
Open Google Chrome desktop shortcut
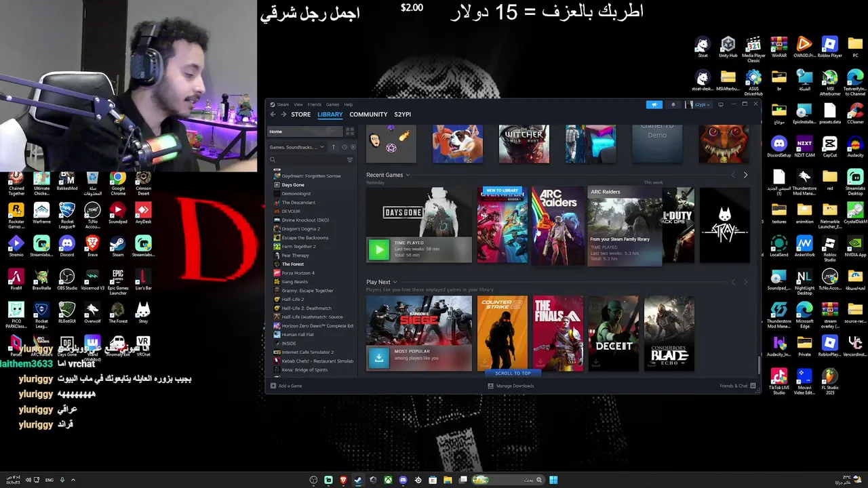pos(118,183)
